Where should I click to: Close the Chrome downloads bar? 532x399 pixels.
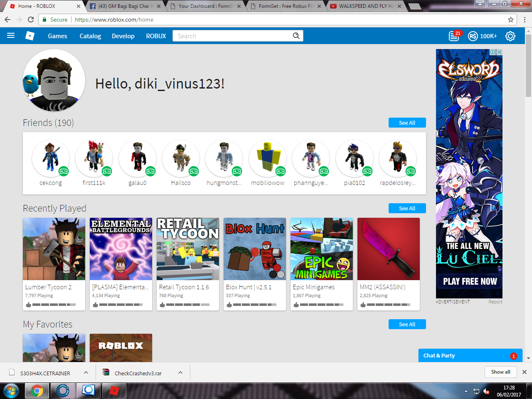click(x=525, y=372)
